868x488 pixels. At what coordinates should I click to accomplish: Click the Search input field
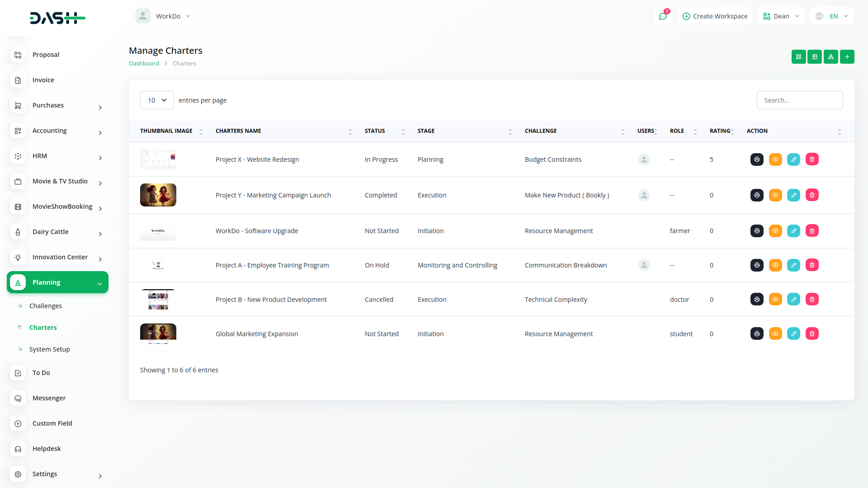coord(799,100)
